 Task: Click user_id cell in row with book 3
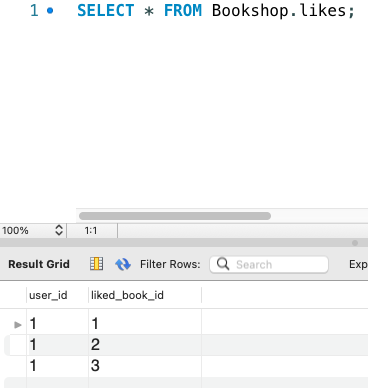tap(57, 366)
